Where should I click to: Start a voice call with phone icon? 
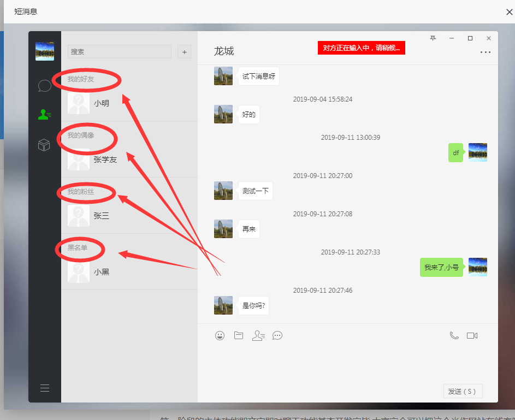click(x=454, y=335)
